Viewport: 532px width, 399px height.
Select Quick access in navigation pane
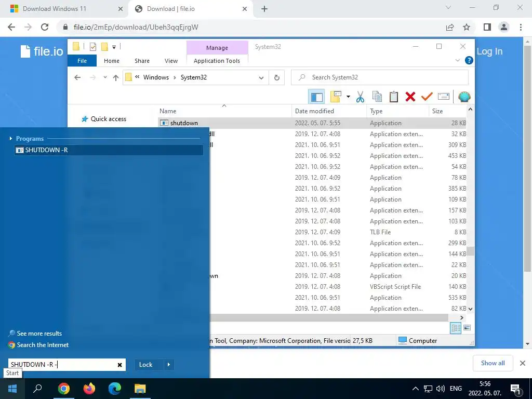pos(108,119)
